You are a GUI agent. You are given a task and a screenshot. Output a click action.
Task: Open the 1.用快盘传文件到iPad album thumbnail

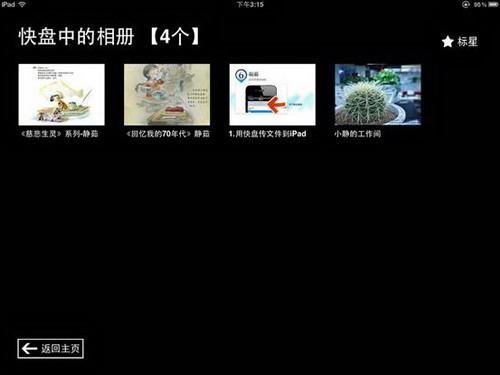272,95
